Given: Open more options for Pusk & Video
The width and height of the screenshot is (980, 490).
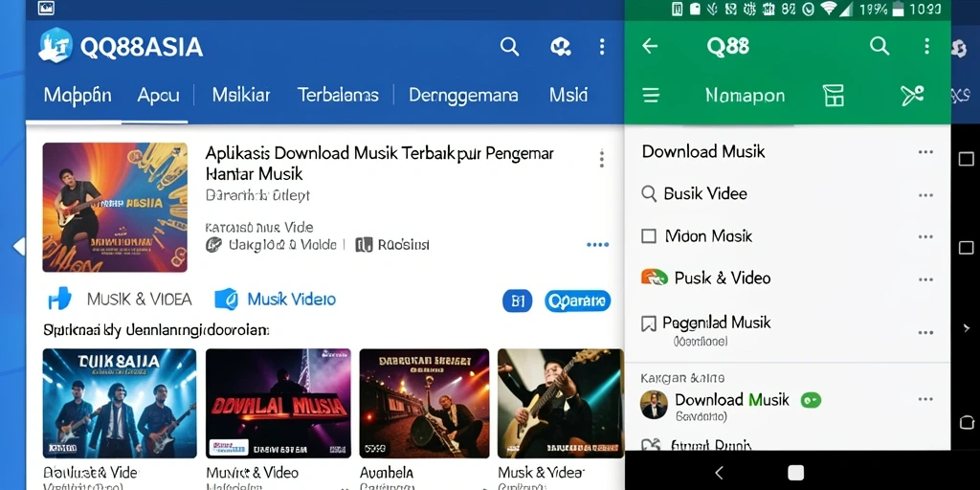Looking at the screenshot, I should (x=925, y=278).
